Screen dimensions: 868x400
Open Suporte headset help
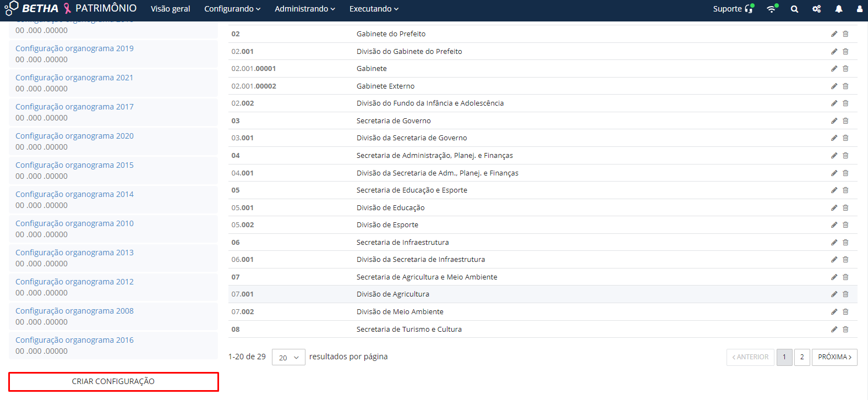733,9
